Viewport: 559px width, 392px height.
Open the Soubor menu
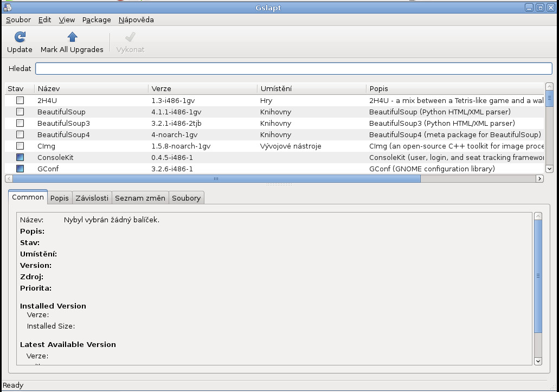pyautogui.click(x=18, y=20)
